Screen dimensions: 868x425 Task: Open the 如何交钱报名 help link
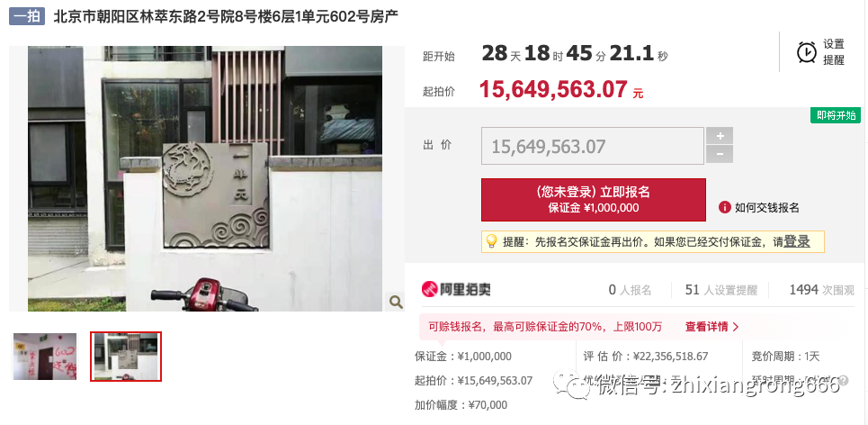coord(766,208)
